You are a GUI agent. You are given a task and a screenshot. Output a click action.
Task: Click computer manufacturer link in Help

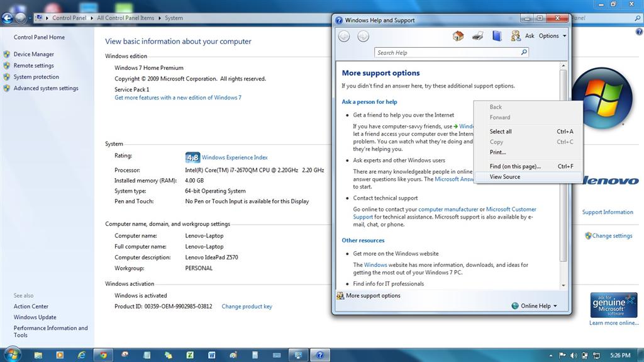tap(448, 210)
